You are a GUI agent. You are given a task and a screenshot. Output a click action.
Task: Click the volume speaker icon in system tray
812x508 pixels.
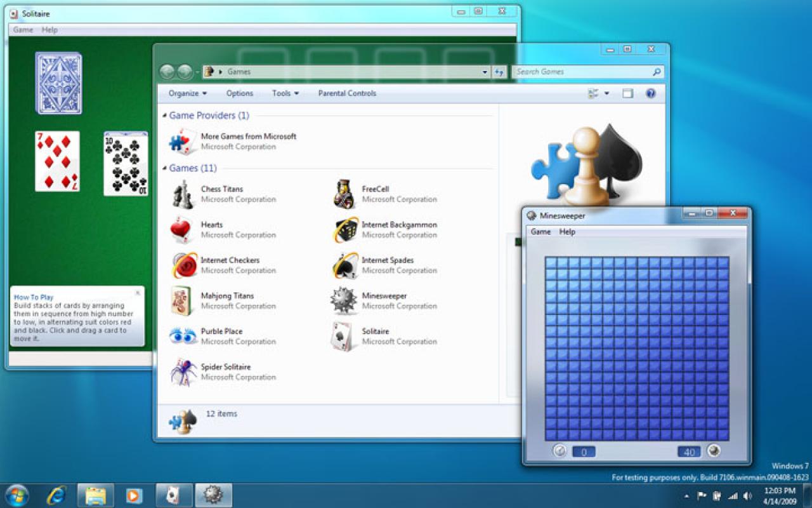[748, 496]
